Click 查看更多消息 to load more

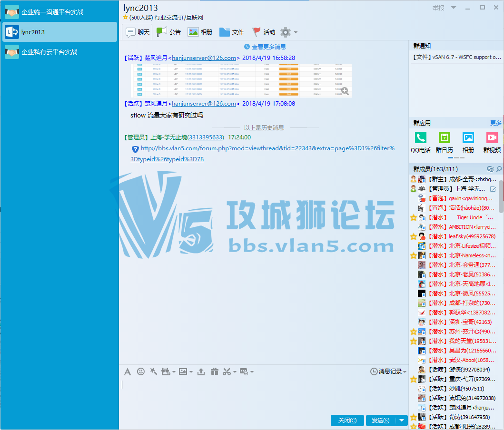tap(265, 47)
